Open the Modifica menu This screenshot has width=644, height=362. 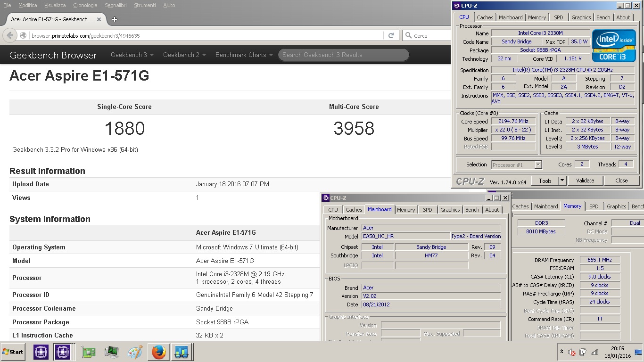[28, 5]
